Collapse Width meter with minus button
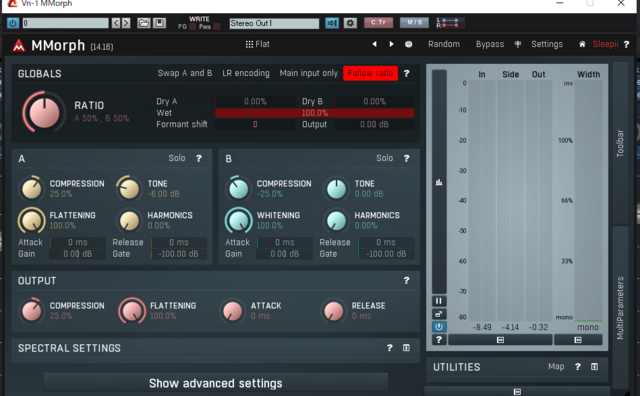Image resolution: width=640 pixels, height=396 pixels. pos(578,340)
